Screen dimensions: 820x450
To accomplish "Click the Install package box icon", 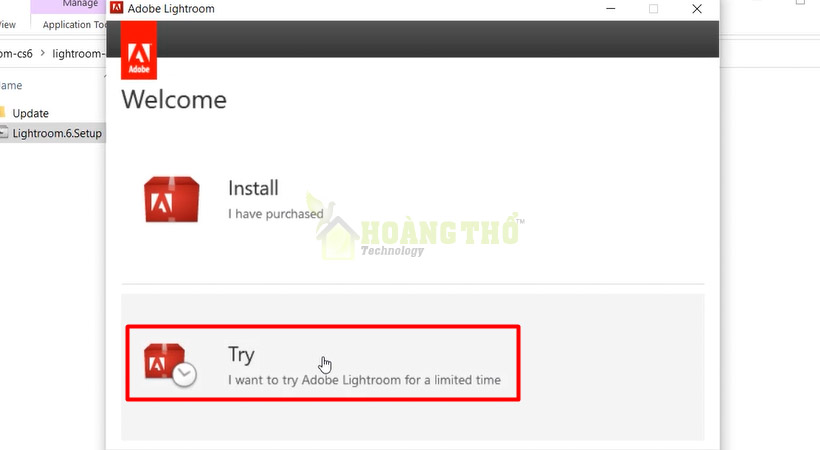I will pyautogui.click(x=172, y=199).
